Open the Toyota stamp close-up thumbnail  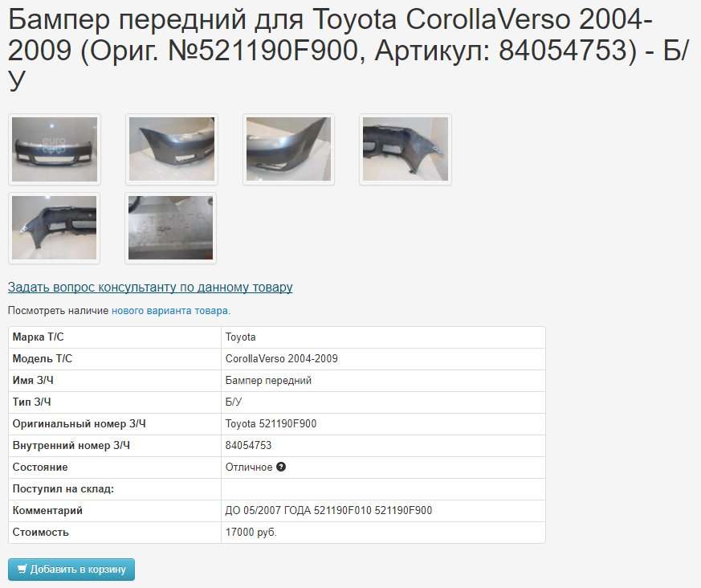[x=171, y=228]
